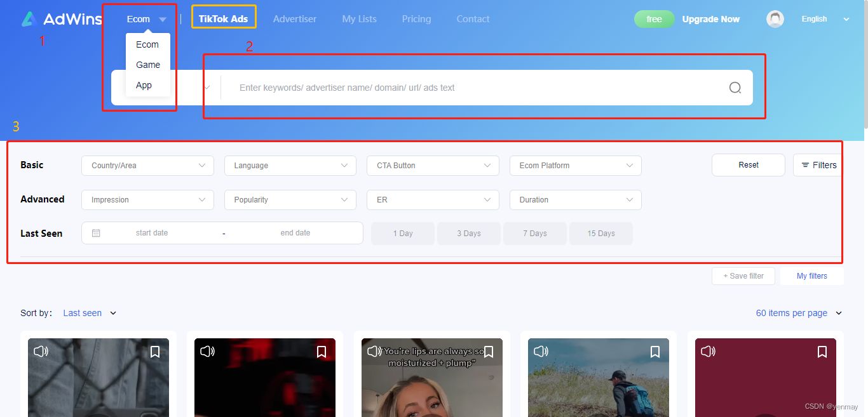Click the AdWins logo
Image resolution: width=868 pixels, height=417 pixels.
tap(61, 19)
